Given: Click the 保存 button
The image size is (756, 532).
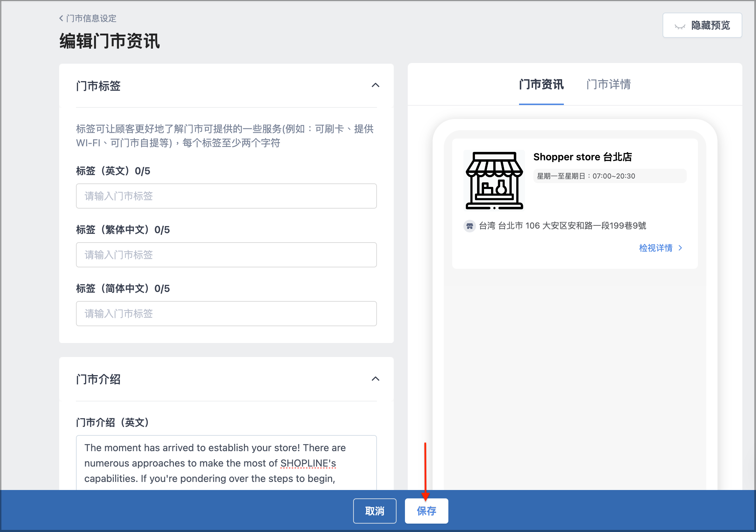Looking at the screenshot, I should point(426,511).
